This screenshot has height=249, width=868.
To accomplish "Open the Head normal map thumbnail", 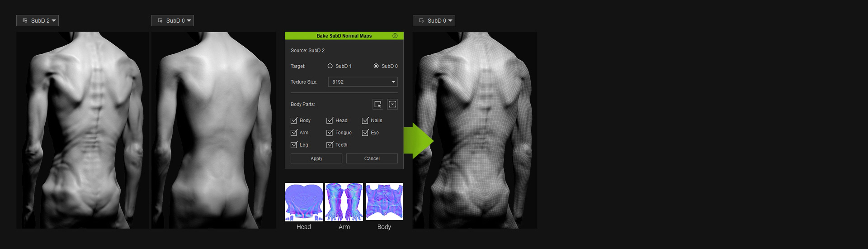I will tap(304, 202).
